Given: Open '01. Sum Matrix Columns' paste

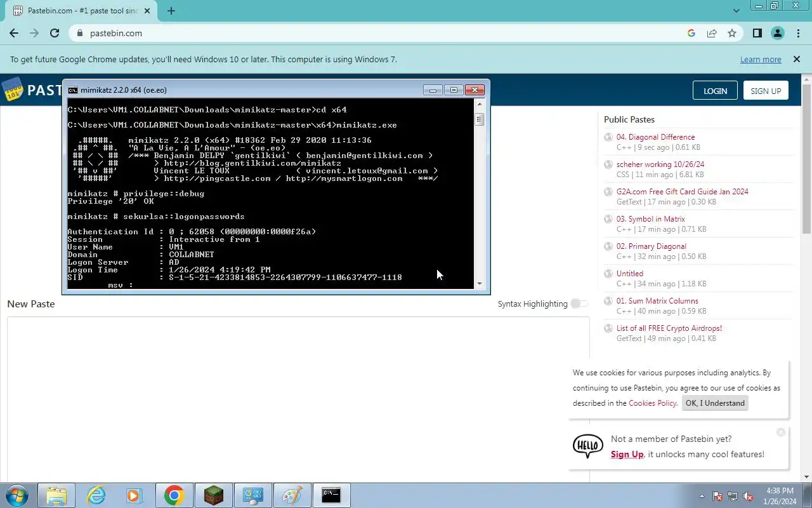Looking at the screenshot, I should tap(657, 301).
